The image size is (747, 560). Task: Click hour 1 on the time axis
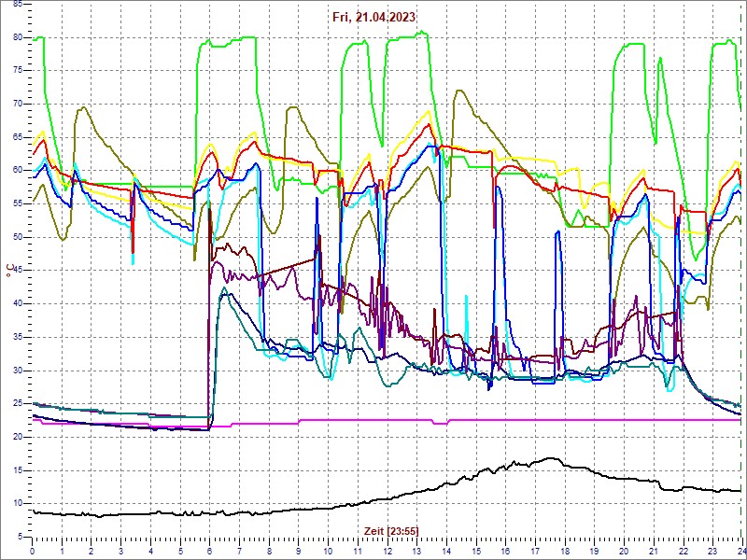pyautogui.click(x=62, y=551)
